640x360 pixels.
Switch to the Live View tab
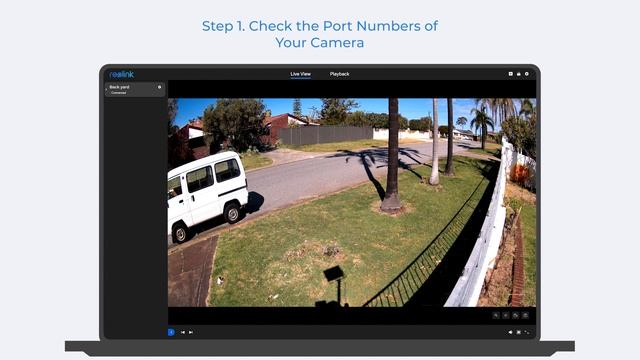300,74
